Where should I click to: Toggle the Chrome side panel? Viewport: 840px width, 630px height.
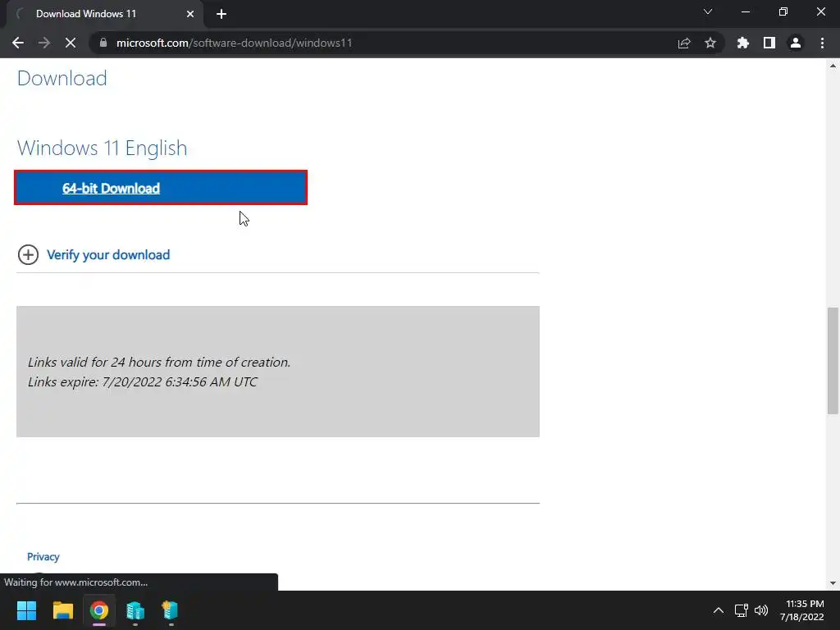coord(769,43)
